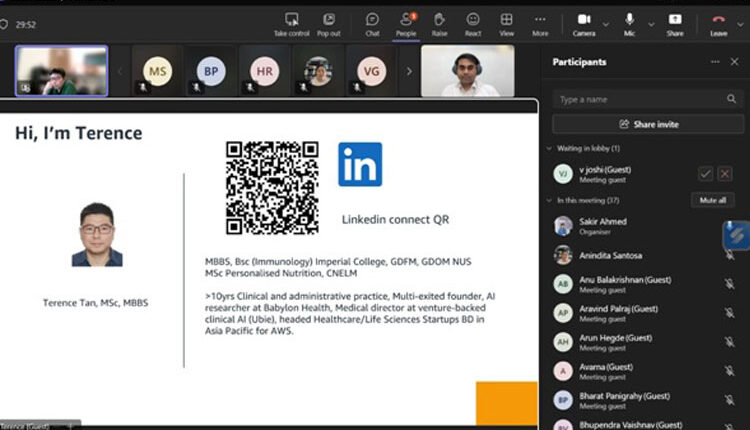Open the View layout options
This screenshot has height=430, width=750.
click(x=507, y=22)
